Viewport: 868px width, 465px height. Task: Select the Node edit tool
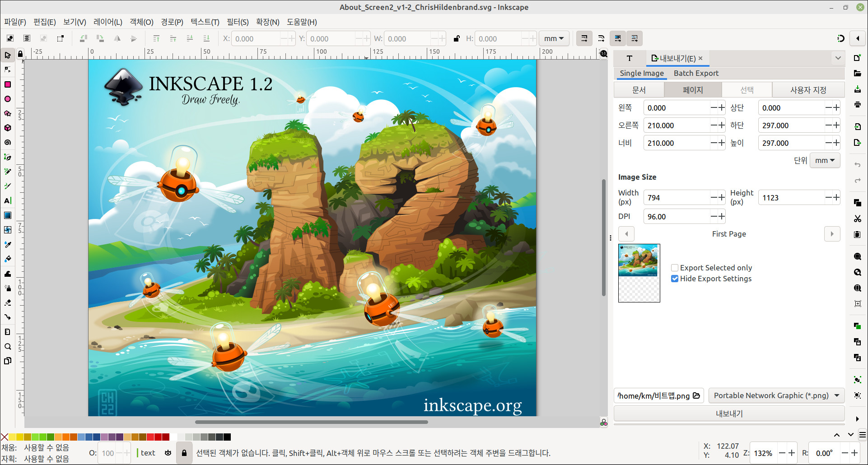tap(8, 70)
